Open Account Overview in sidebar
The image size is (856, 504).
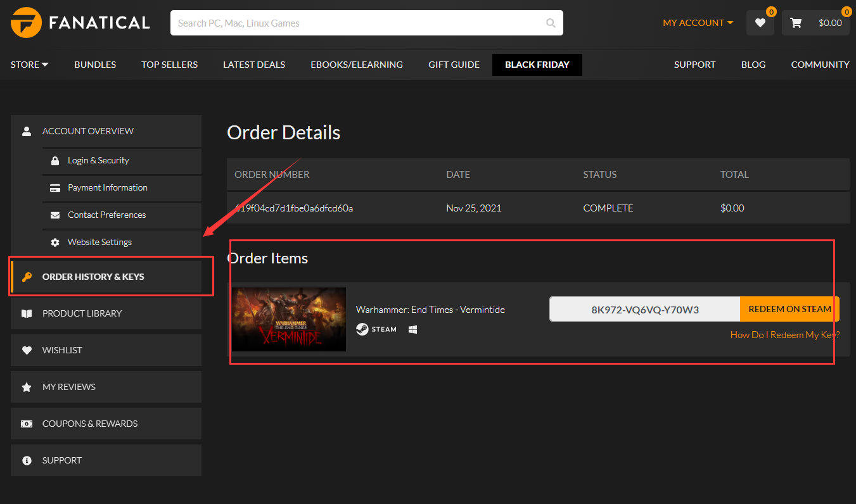106,131
